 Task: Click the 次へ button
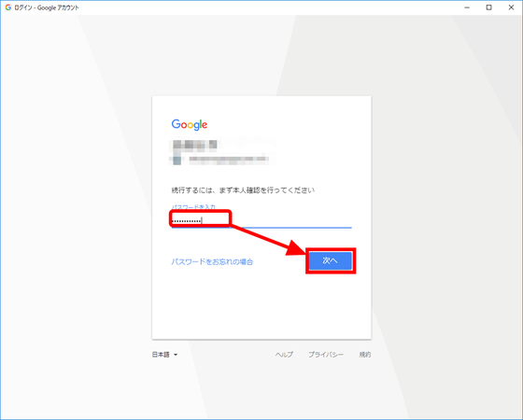point(331,260)
